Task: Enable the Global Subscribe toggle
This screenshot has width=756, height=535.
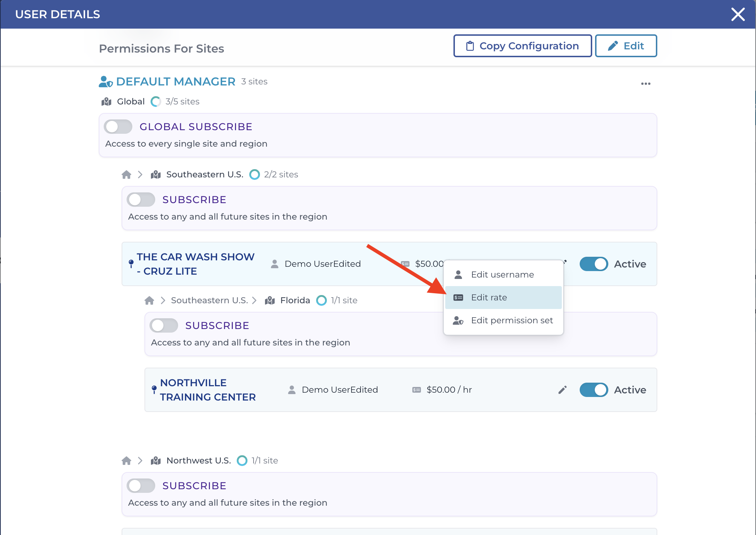Action: coord(118,127)
